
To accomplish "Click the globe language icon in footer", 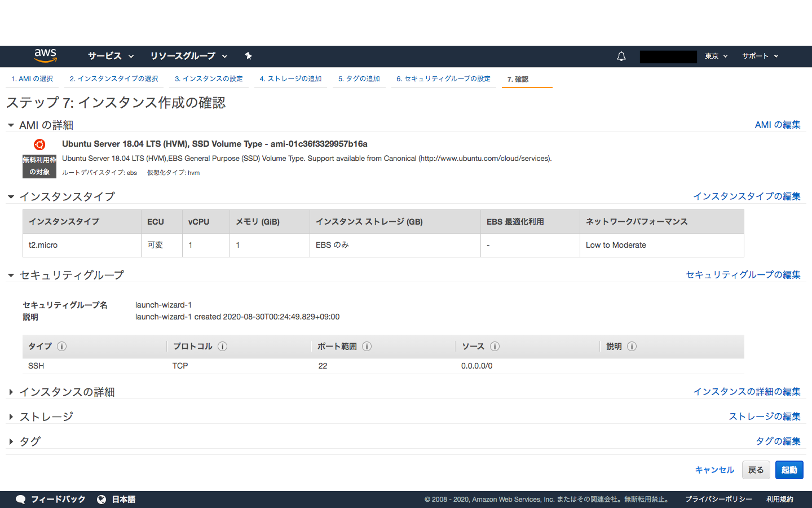I will click(101, 500).
